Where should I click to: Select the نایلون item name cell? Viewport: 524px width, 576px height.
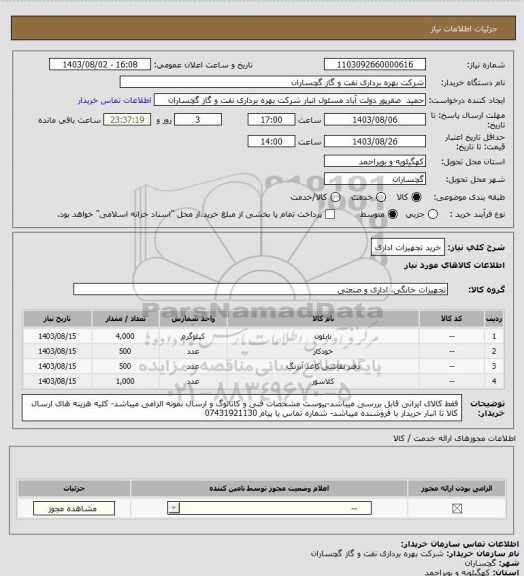[x=323, y=336]
